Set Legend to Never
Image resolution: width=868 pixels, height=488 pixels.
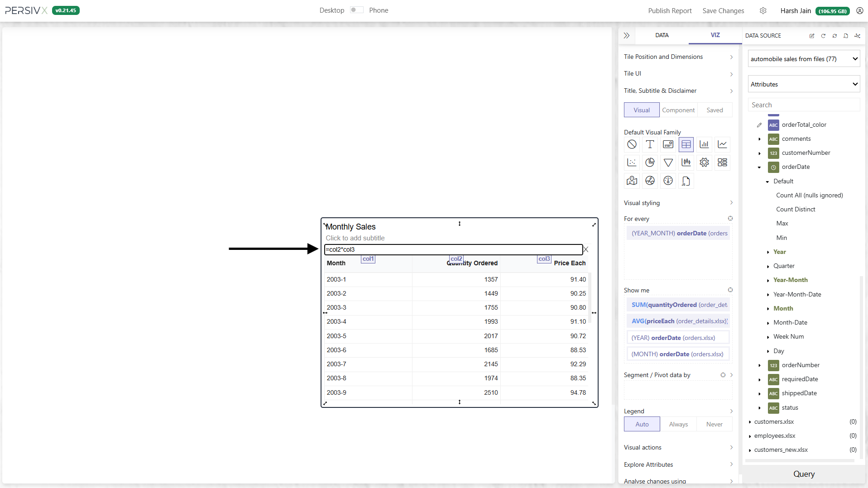tap(714, 424)
